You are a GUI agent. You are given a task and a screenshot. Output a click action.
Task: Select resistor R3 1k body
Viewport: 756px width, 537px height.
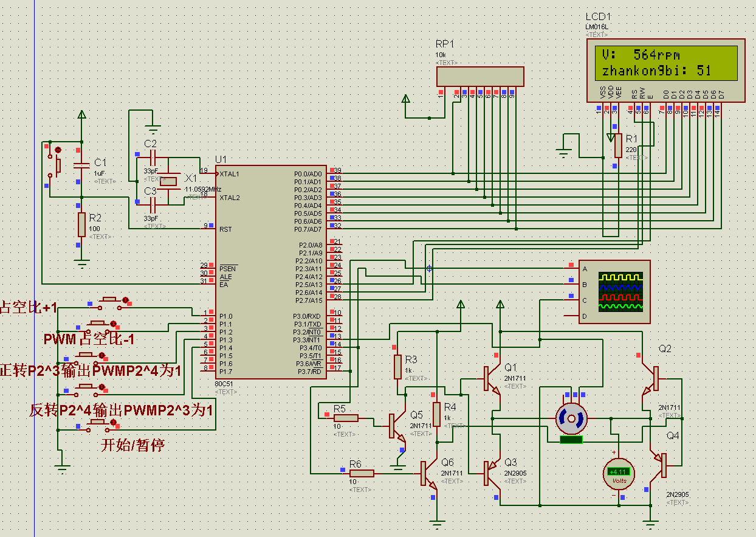point(397,366)
